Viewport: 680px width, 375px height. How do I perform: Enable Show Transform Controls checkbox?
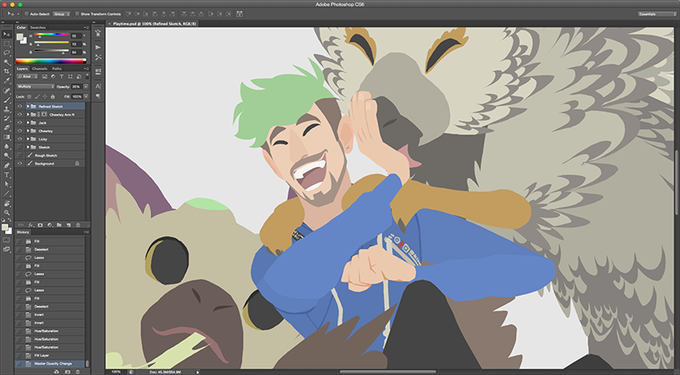pos(77,14)
